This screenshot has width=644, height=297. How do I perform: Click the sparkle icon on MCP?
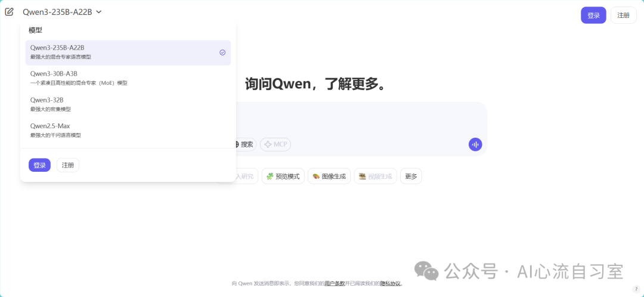(268, 144)
